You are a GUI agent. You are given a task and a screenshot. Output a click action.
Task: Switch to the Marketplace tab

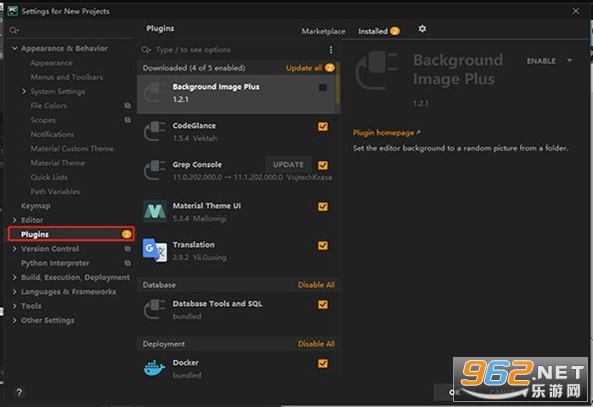[x=323, y=31]
